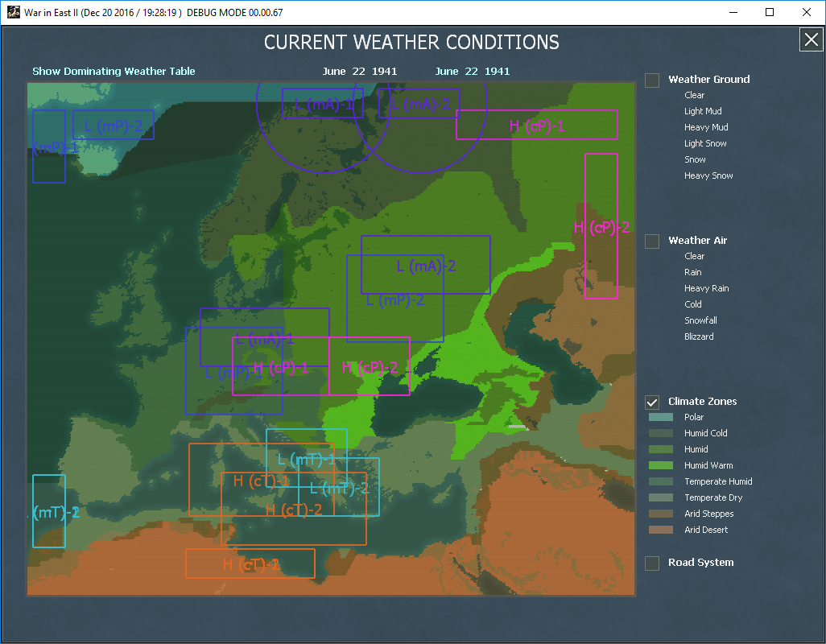The height and width of the screenshot is (644, 826).
Task: Click the Polar color swatch
Action: [661, 417]
